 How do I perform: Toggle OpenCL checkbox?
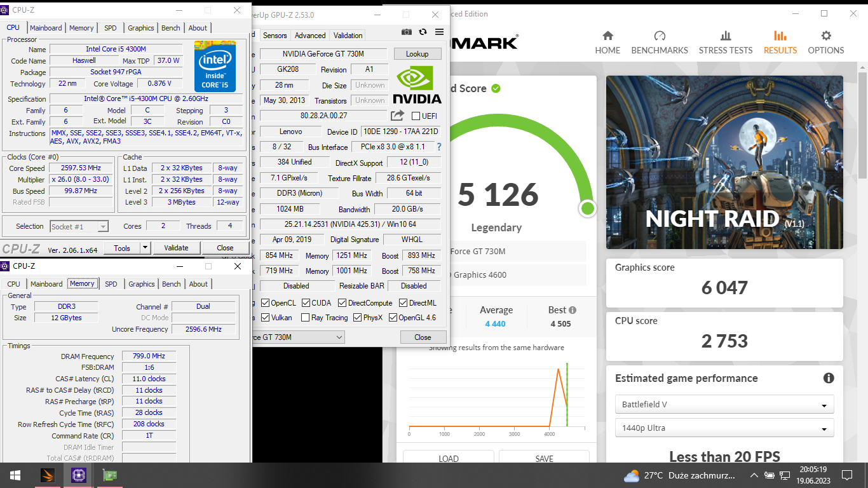[x=265, y=303]
